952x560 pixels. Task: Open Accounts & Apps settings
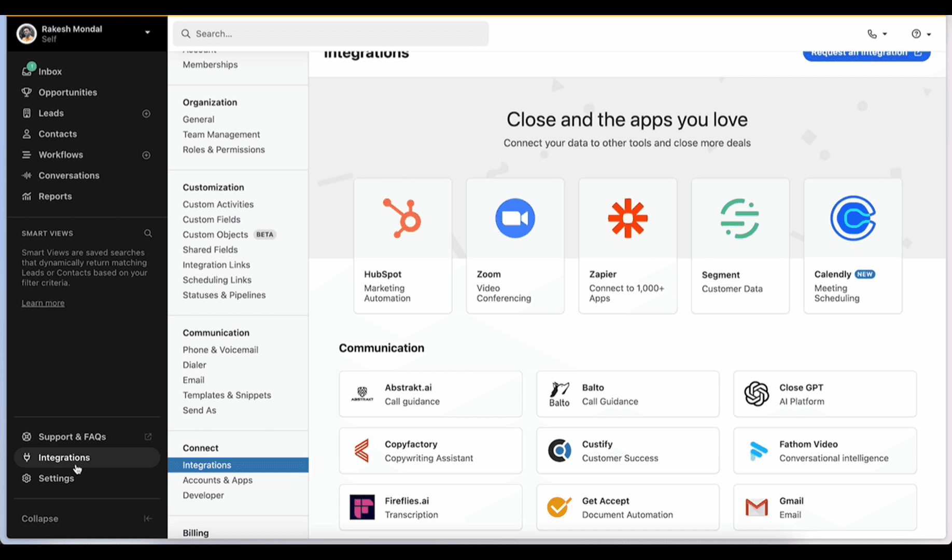[217, 480]
